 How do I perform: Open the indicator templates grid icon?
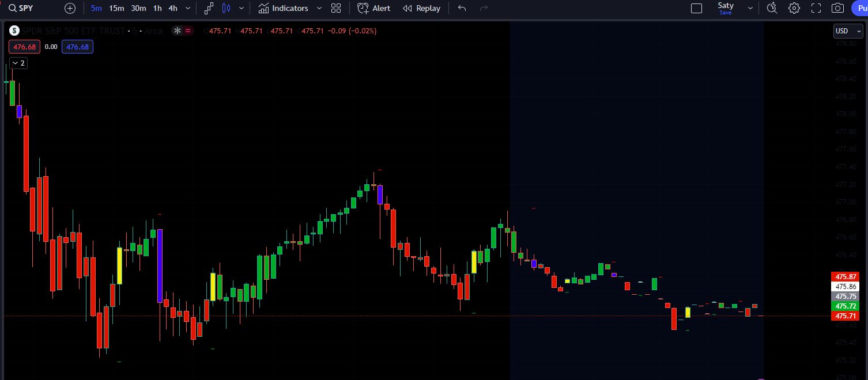(x=336, y=8)
